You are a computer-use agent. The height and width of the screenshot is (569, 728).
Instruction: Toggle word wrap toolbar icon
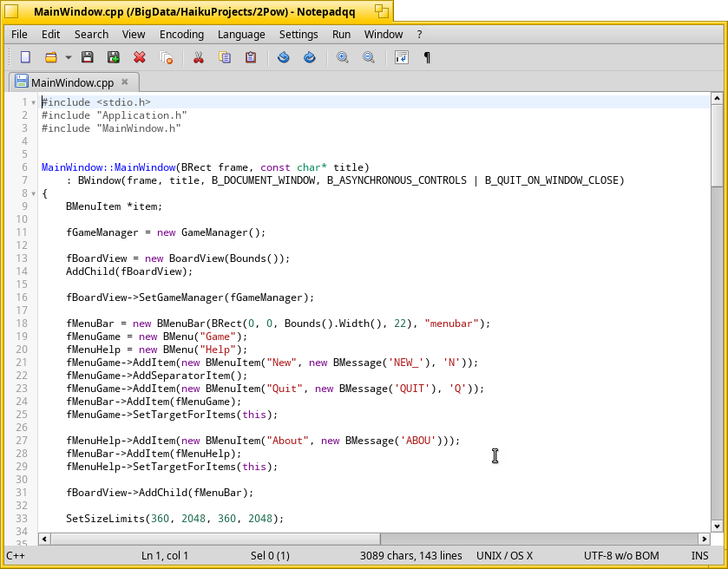click(401, 57)
